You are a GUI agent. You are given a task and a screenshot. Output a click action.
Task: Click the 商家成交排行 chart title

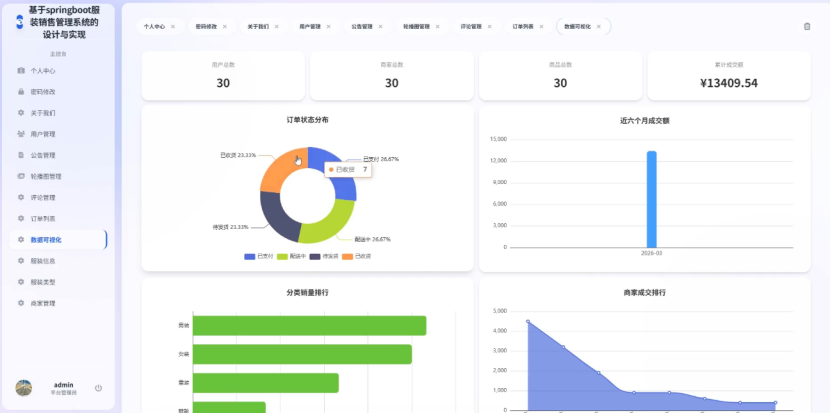645,292
